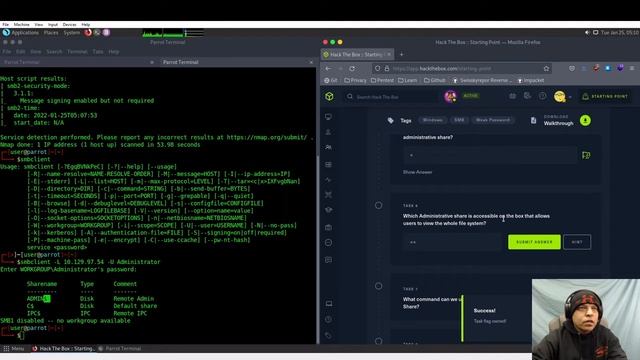Open the briefcase icon in HTB sidebar
Screen dimensions: 640x360
click(x=329, y=227)
